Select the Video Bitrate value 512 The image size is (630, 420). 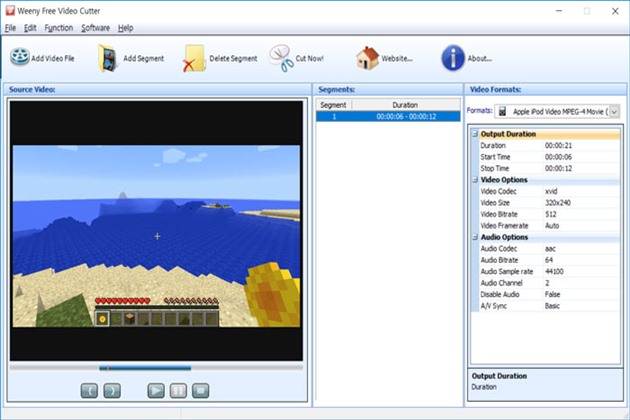point(550,214)
